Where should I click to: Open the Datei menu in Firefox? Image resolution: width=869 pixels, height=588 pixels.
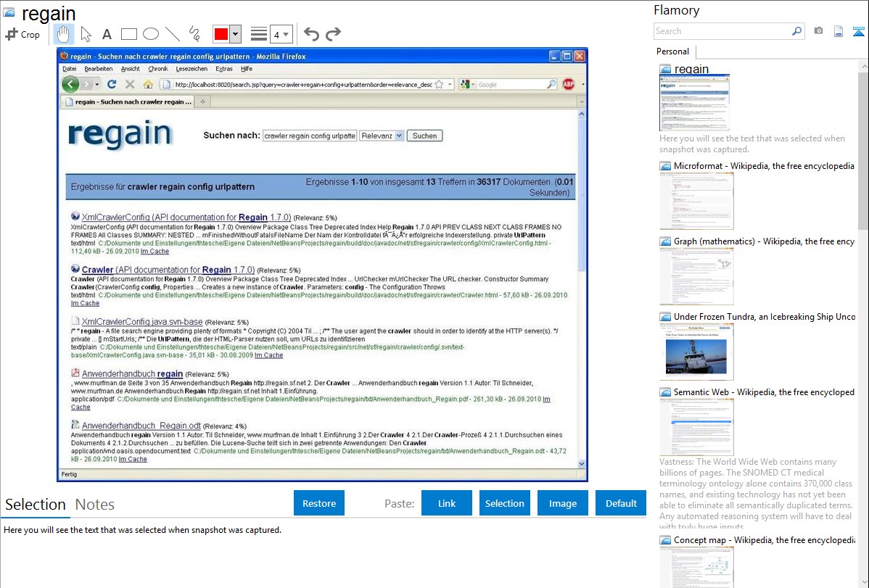point(70,69)
